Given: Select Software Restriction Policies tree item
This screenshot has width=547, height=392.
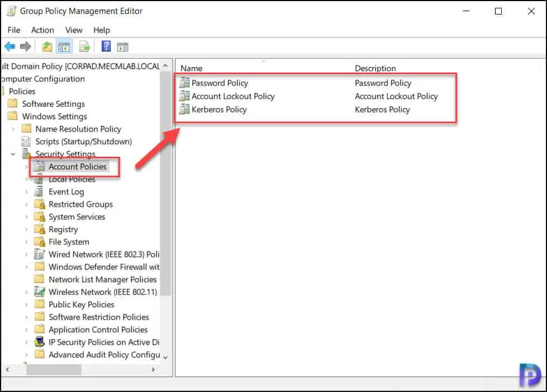Looking at the screenshot, I should pos(99,317).
